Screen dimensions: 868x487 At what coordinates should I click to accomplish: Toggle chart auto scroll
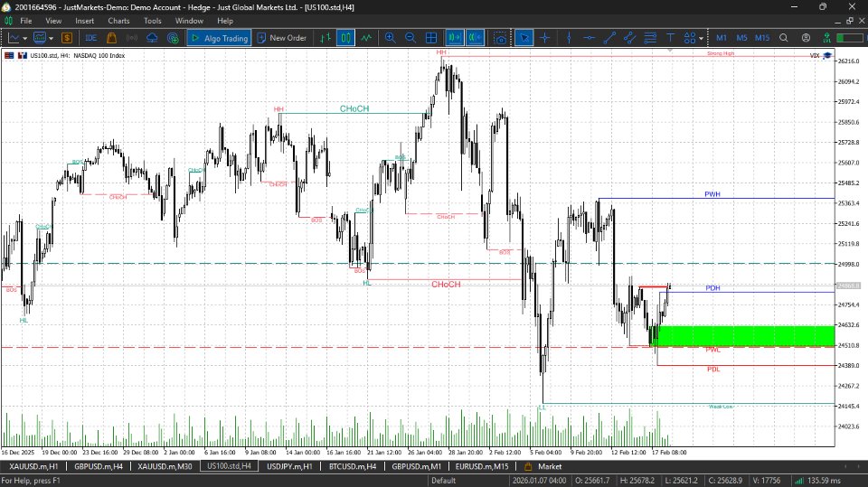(455, 38)
